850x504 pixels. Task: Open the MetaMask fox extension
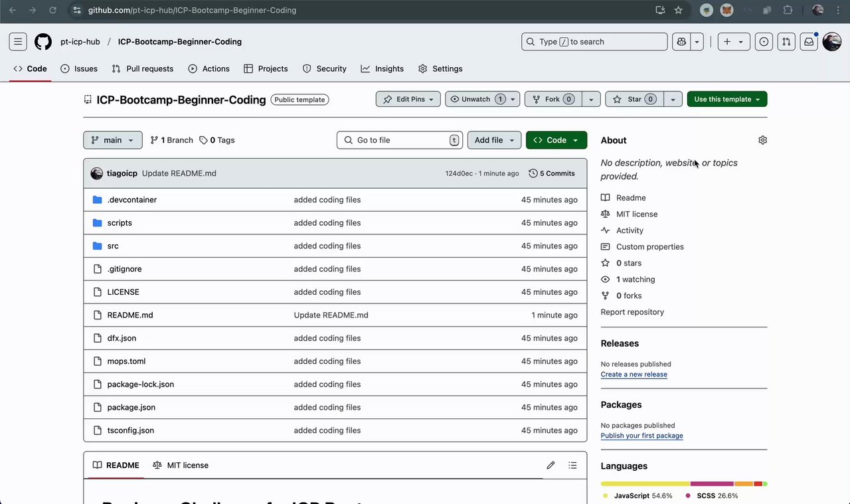727,11
